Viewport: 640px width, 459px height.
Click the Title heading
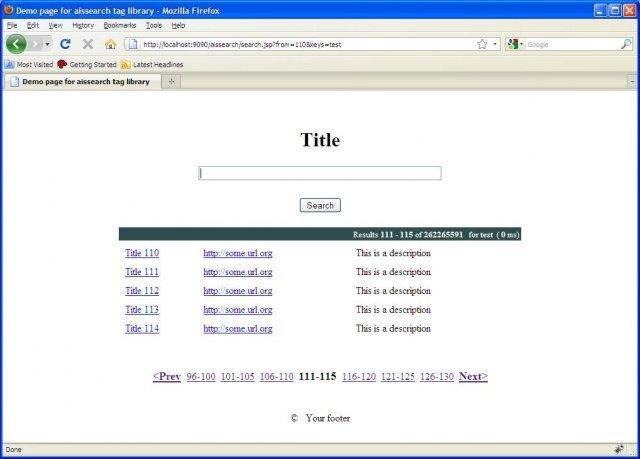(x=320, y=140)
